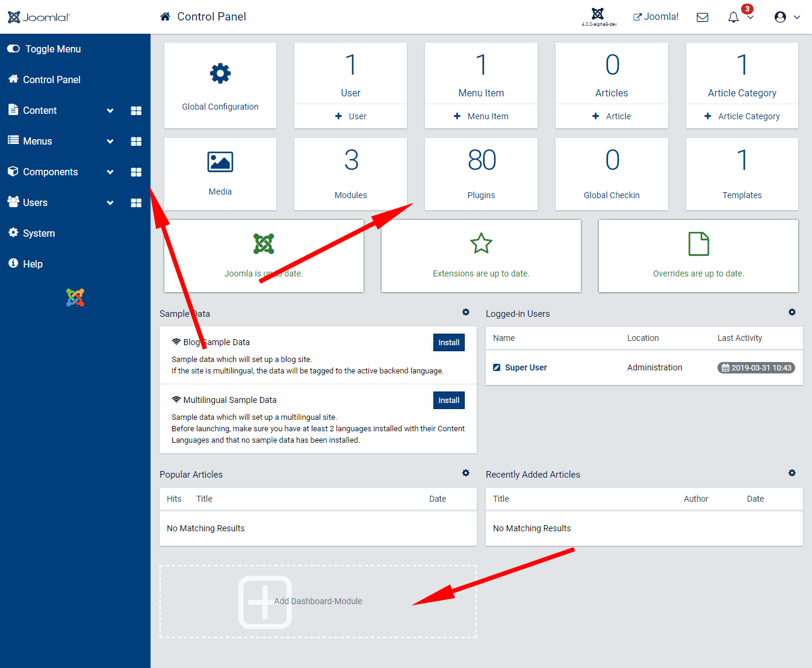812x668 pixels.
Task: Open the Joomla! site preview link
Action: (x=655, y=17)
